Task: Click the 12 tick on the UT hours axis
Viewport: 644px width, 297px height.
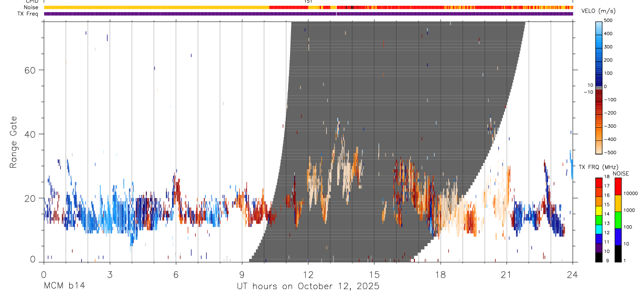Action: [x=308, y=274]
